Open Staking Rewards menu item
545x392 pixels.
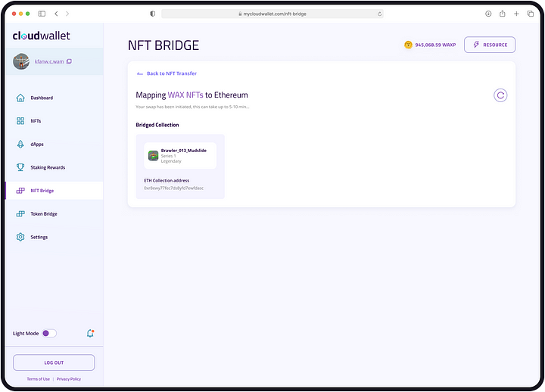click(54, 167)
